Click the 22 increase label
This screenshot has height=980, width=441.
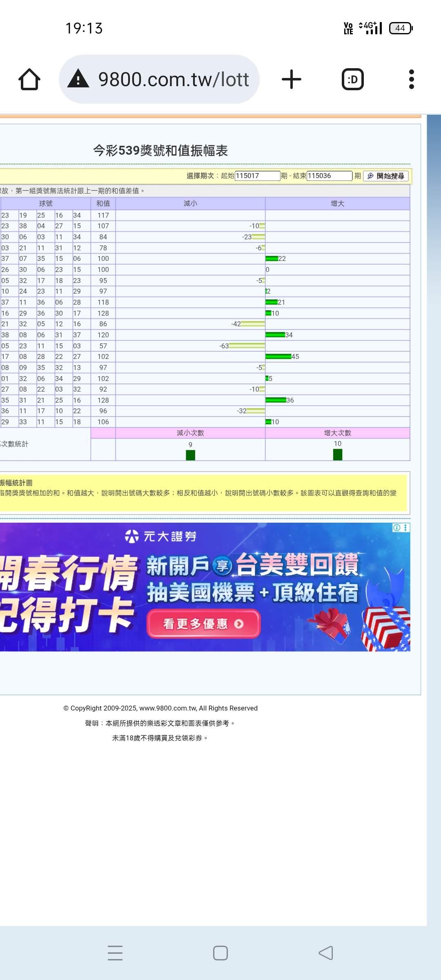282,258
